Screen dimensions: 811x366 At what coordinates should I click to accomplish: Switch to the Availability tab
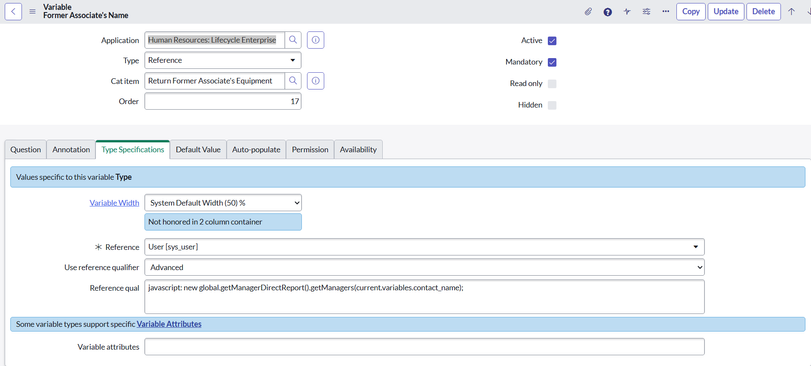coord(358,149)
